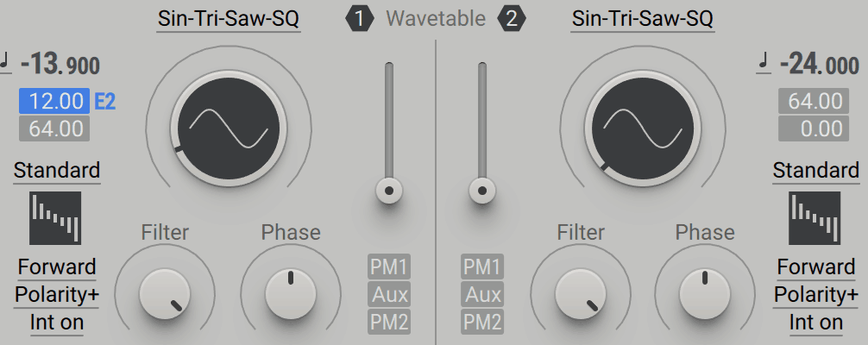This screenshot has height=345, width=868.
Task: Click oscillator 1 vertical level slider handle
Action: [x=389, y=191]
